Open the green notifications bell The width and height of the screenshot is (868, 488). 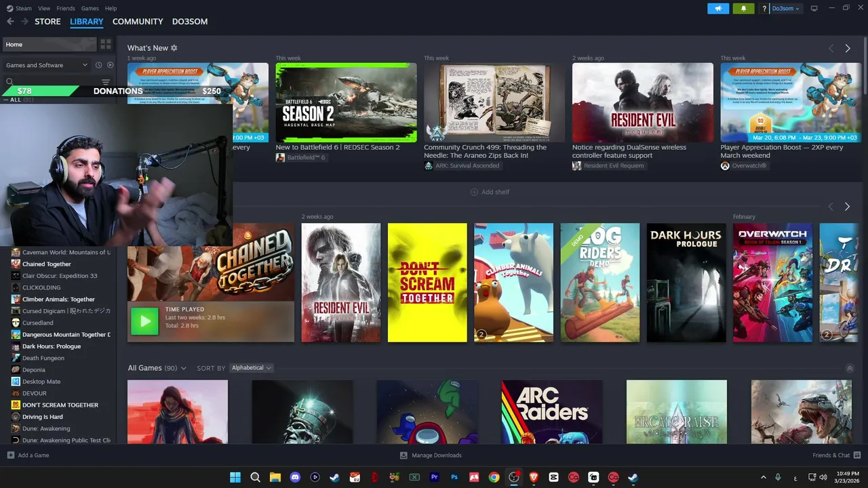[743, 8]
